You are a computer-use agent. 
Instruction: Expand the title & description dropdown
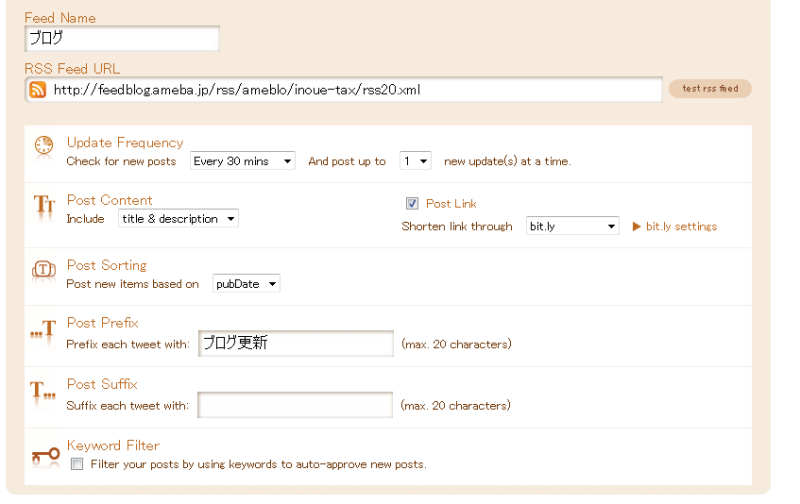pyautogui.click(x=178, y=219)
